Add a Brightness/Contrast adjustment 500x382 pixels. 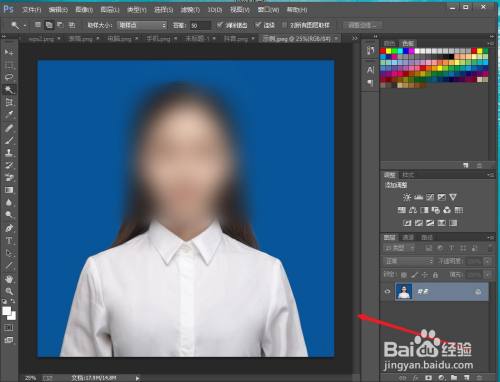tap(407, 197)
